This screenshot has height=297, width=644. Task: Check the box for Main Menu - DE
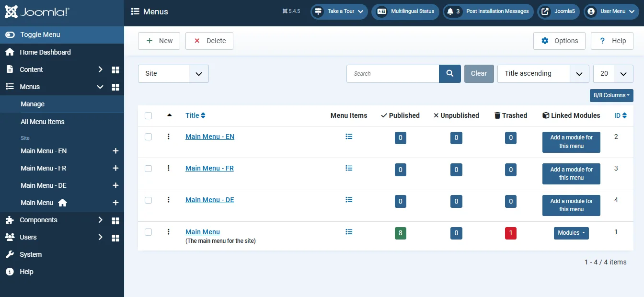(x=148, y=200)
